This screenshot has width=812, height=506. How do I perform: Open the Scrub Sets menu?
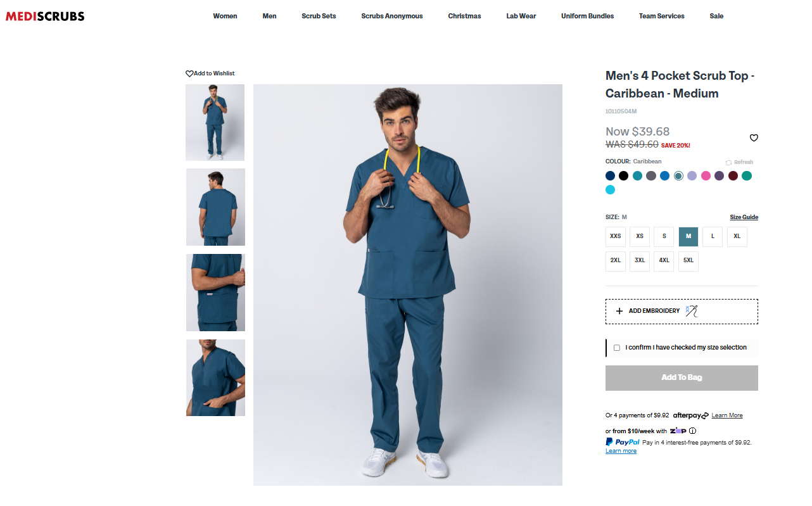point(319,16)
